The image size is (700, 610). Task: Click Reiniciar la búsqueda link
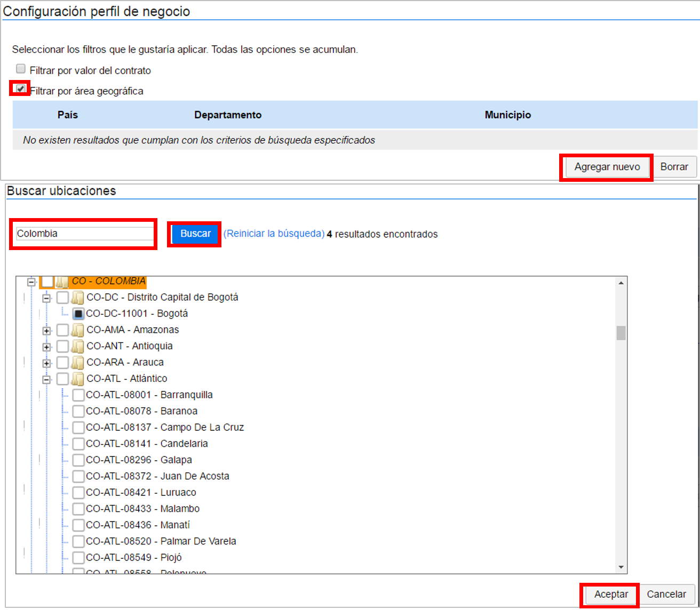pyautogui.click(x=274, y=234)
